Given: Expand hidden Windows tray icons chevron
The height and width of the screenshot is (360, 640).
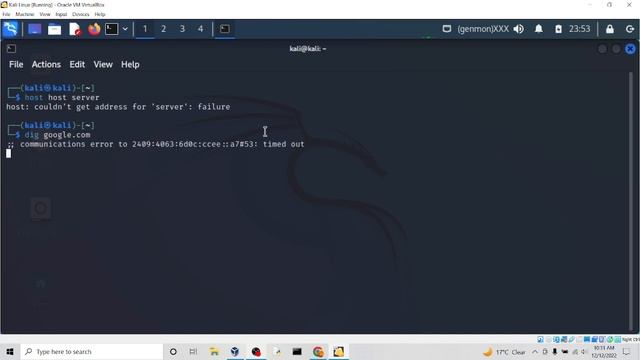Looking at the screenshot, I should point(535,352).
